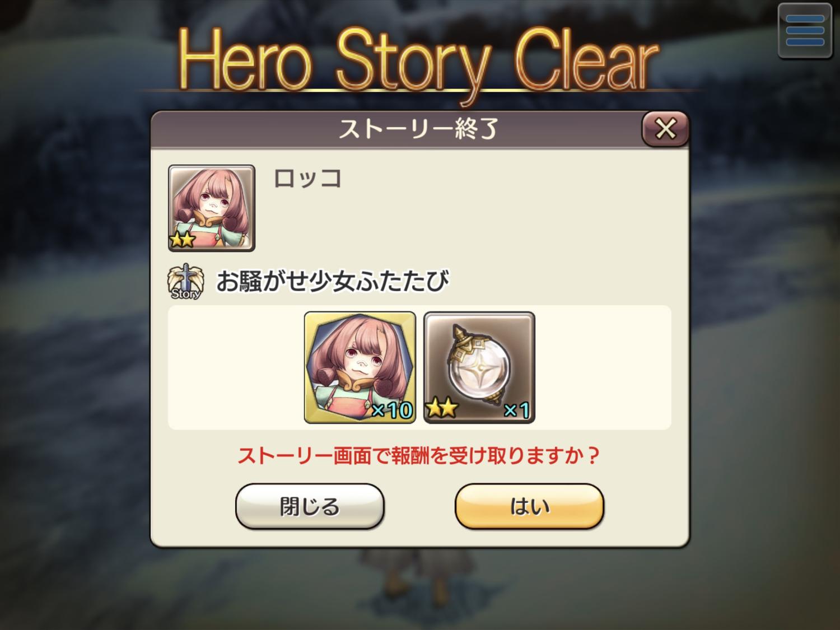Click the red reward confirmation question text

point(419,456)
